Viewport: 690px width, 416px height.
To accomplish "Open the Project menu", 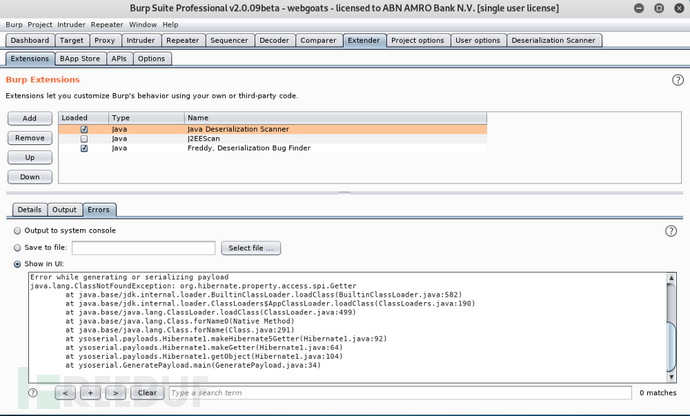I will [40, 25].
